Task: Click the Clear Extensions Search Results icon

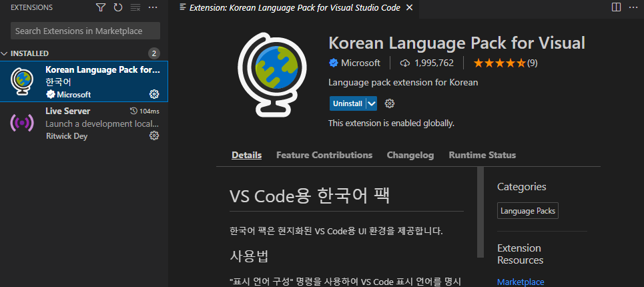Action: pos(135,7)
